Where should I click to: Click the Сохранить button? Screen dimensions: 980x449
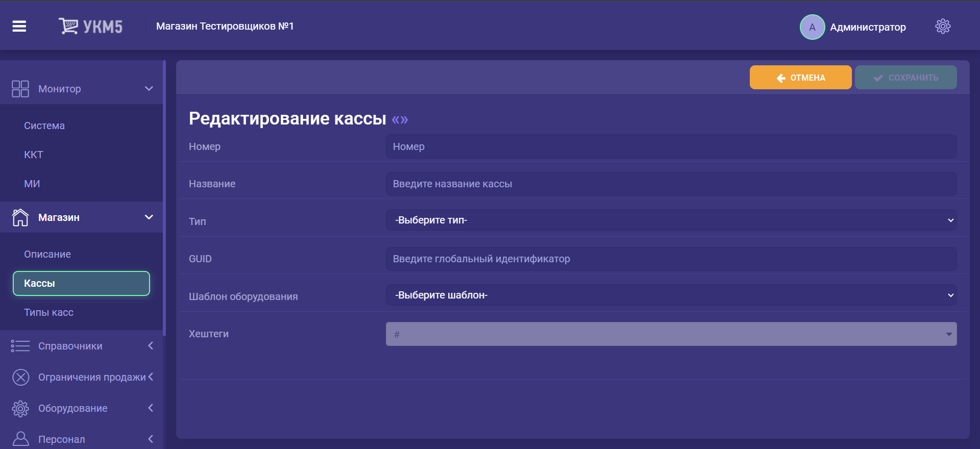(x=905, y=78)
